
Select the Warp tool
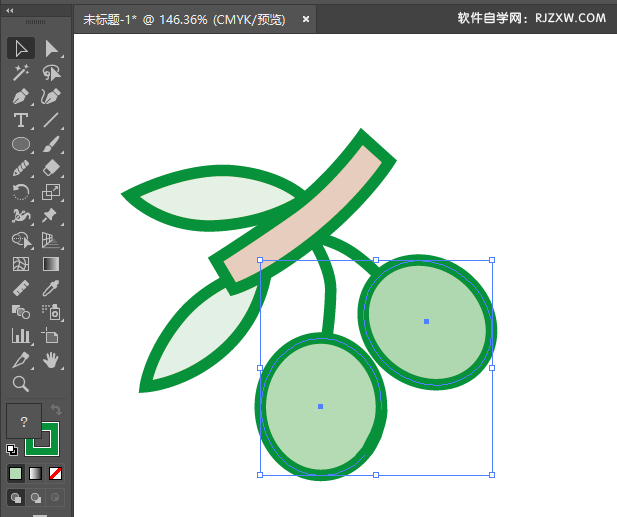(21, 216)
